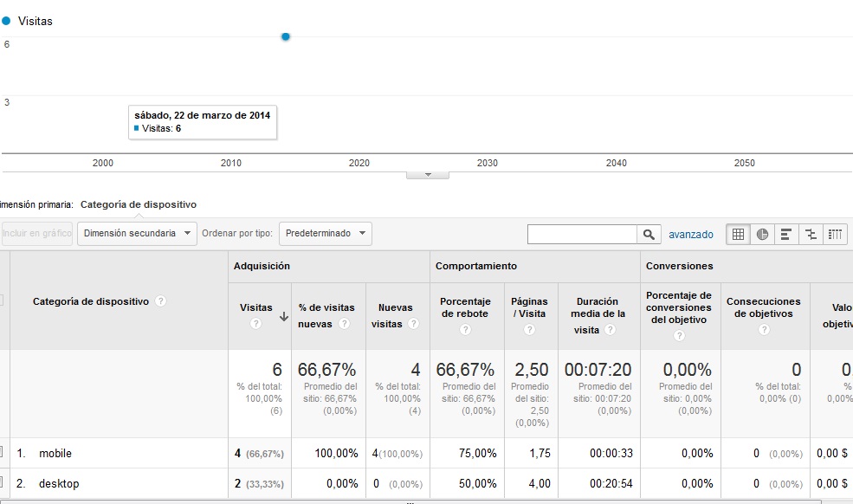The width and height of the screenshot is (853, 504).
Task: Select the pivot table view icon
Action: pos(835,234)
